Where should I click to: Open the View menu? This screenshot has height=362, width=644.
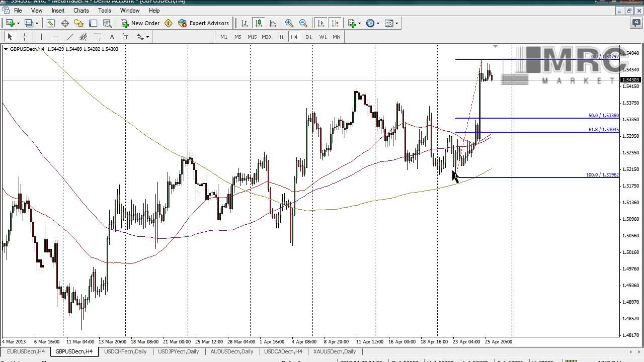37,10
